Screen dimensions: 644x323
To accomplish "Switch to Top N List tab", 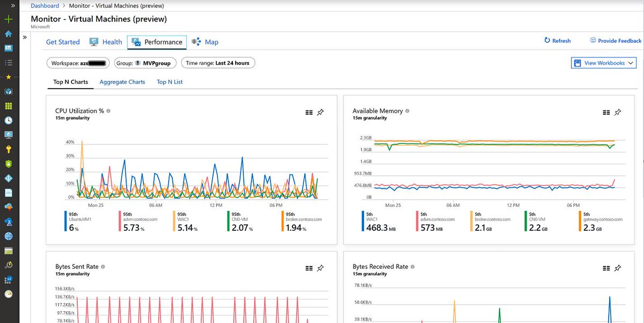I will coord(170,82).
